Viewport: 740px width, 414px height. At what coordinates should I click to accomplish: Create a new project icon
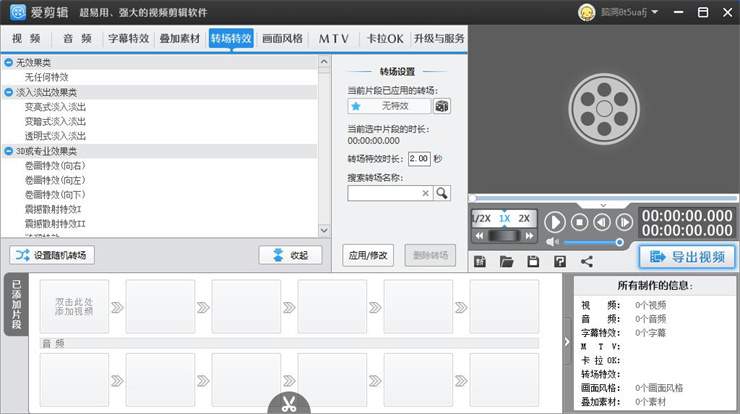tap(480, 262)
